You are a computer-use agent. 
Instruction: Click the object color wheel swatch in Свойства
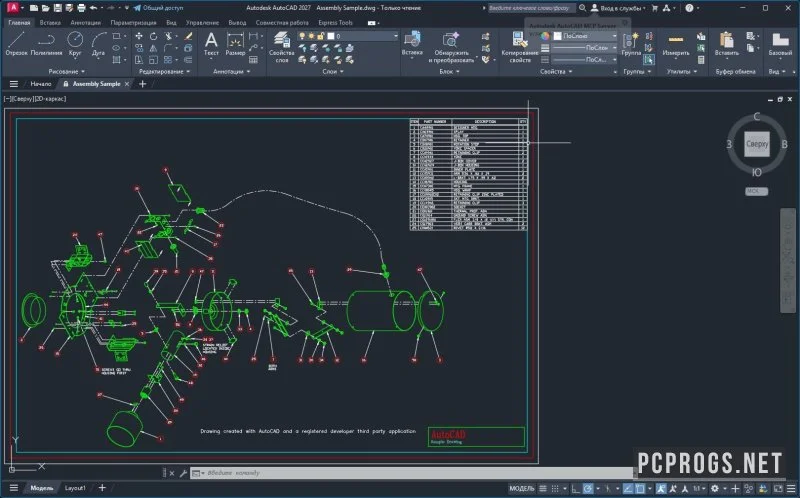pos(545,36)
